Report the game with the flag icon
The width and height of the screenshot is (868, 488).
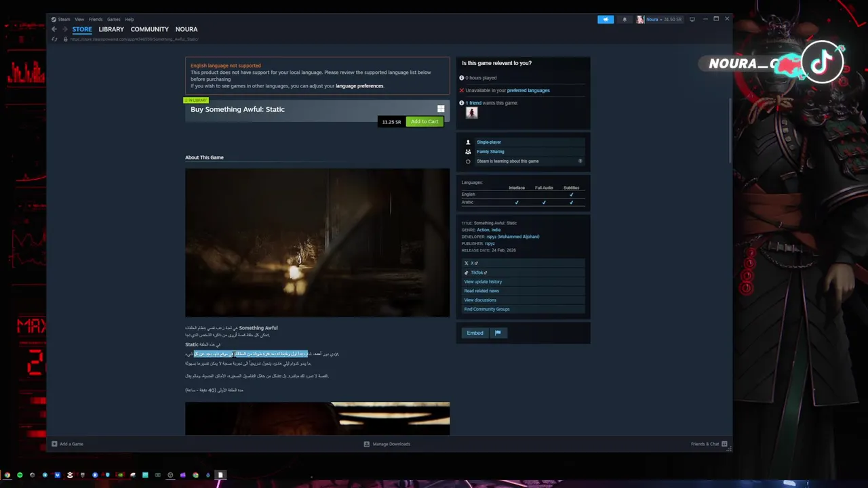[x=498, y=333]
